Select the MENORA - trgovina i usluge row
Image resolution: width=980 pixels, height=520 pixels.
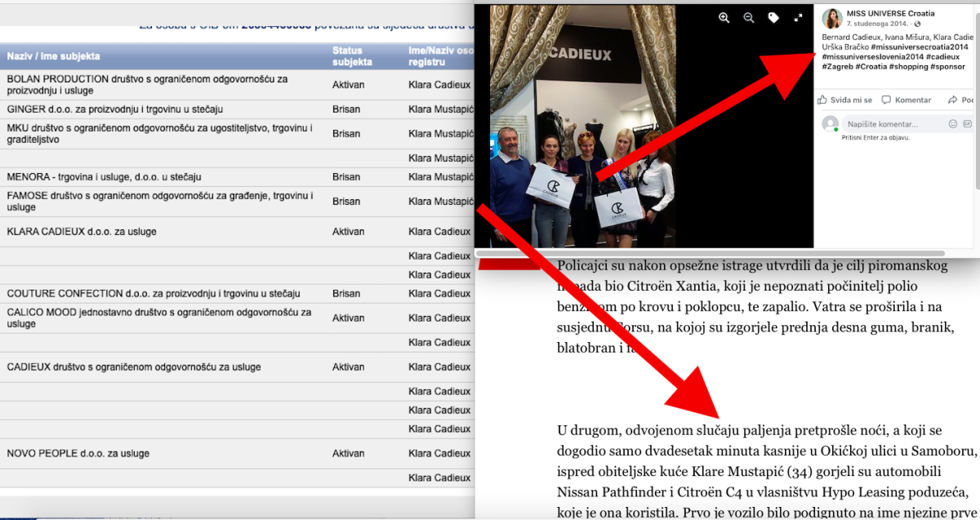point(105,177)
